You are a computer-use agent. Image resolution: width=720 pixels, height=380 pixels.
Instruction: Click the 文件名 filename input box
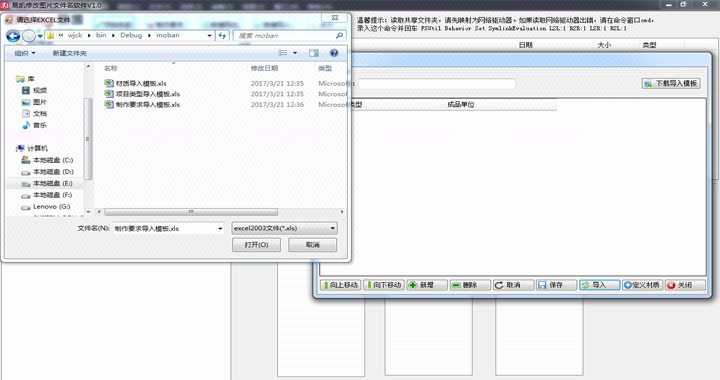pyautogui.click(x=164, y=228)
